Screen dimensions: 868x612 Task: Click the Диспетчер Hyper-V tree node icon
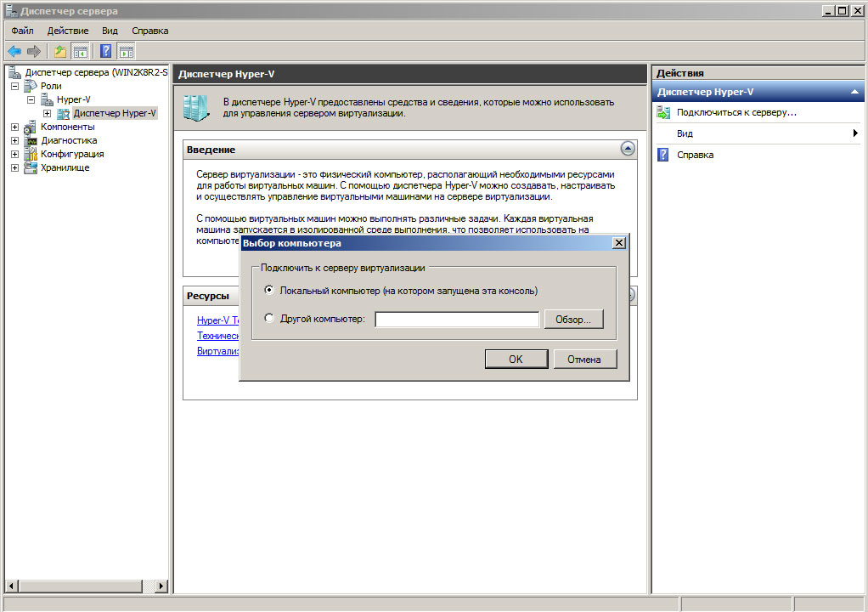(x=63, y=114)
